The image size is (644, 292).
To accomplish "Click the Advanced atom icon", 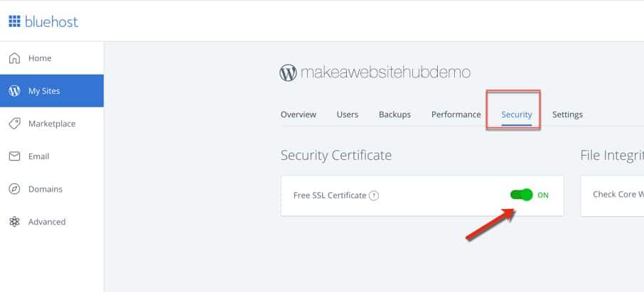I will pyautogui.click(x=14, y=222).
